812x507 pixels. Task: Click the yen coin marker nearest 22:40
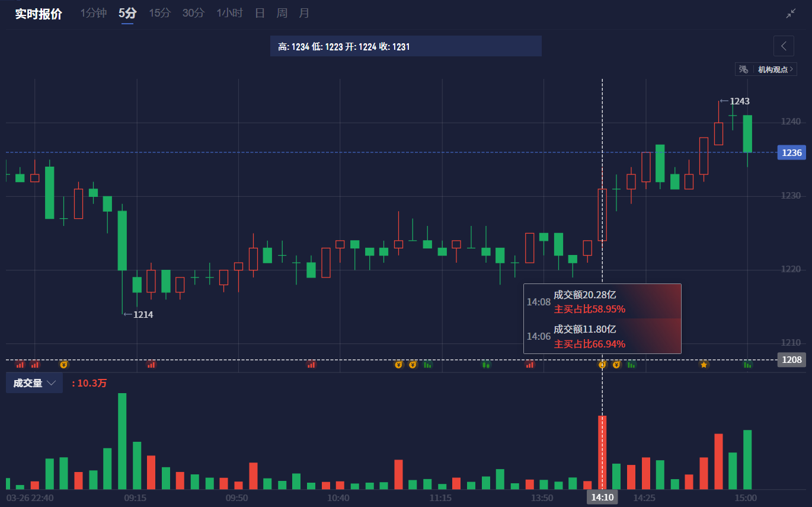(63, 364)
